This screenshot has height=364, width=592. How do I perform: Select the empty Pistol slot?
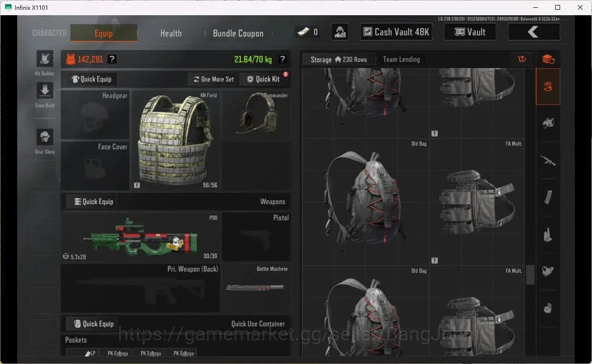click(256, 237)
